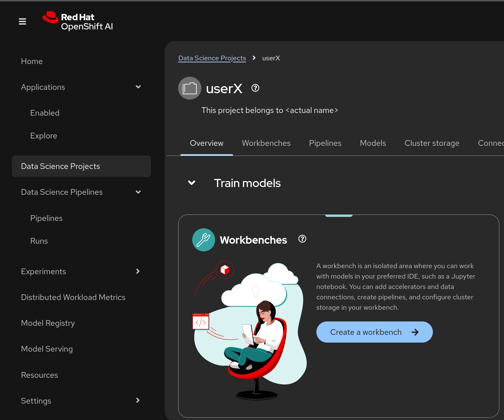Click the project description text
Viewport: 504px width, 420px height.
tap(269, 110)
